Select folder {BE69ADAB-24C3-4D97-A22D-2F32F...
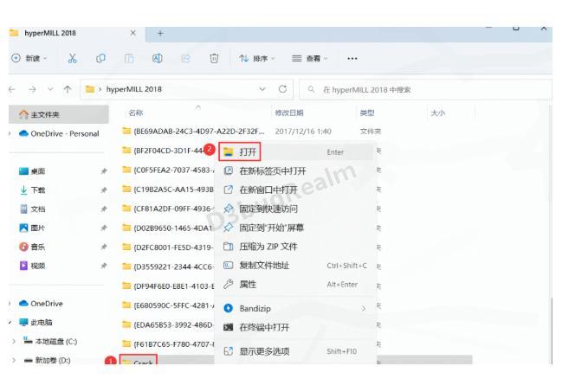The height and width of the screenshot is (392, 562). 194,132
